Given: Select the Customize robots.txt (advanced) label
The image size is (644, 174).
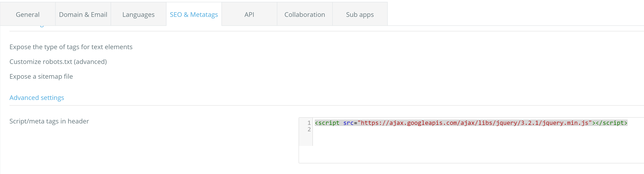Looking at the screenshot, I should tap(58, 62).
